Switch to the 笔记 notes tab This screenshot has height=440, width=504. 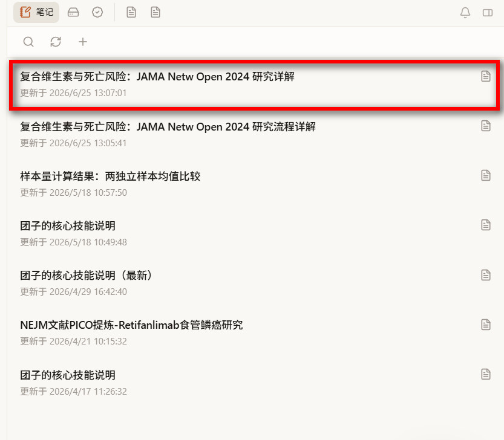(36, 12)
